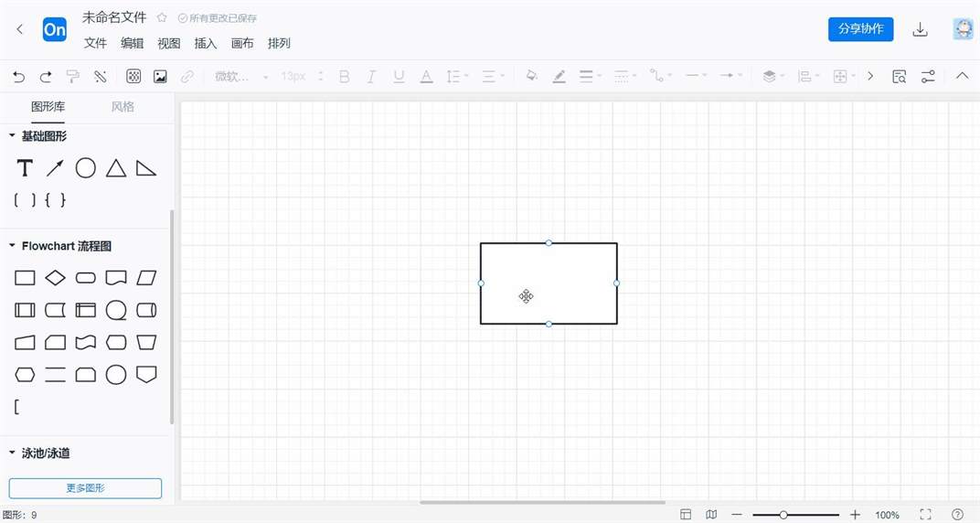
Task: Star the unnamed file as favorite
Action: [x=162, y=17]
